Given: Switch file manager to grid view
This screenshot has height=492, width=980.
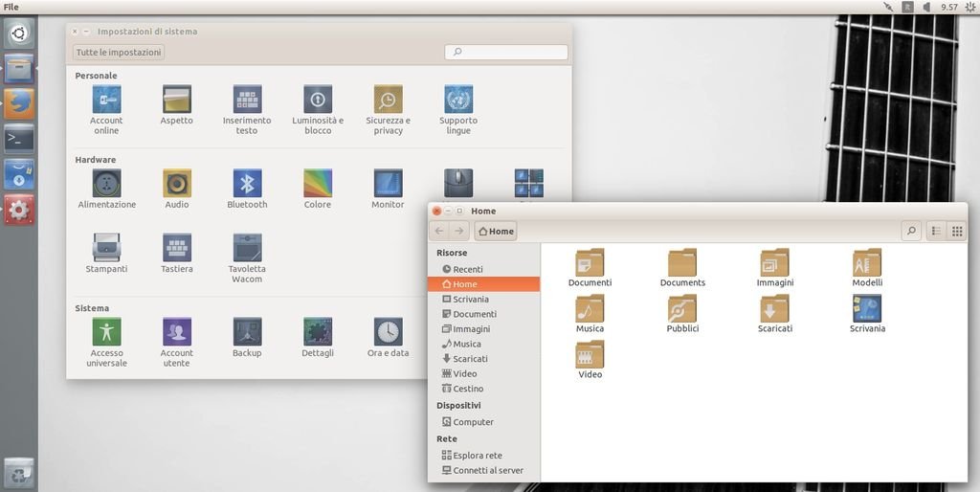Looking at the screenshot, I should [x=956, y=231].
